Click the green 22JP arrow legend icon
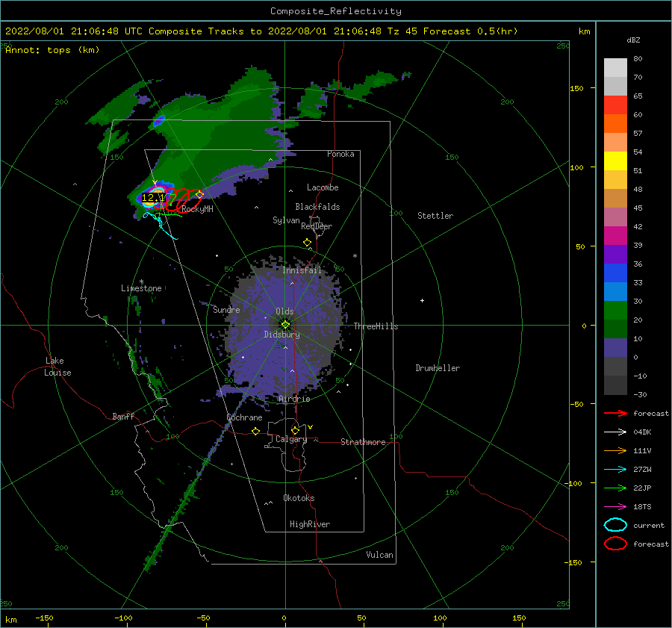 [615, 488]
